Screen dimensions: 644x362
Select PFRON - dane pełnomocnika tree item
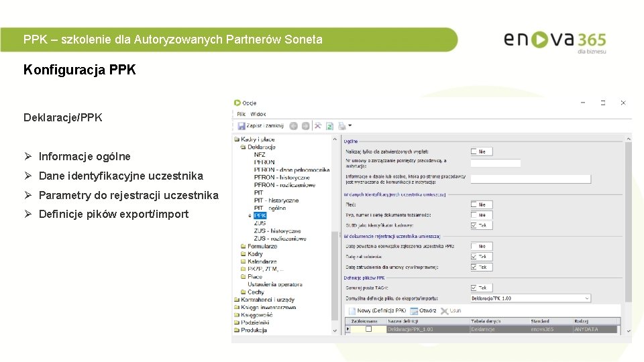pos(292,170)
